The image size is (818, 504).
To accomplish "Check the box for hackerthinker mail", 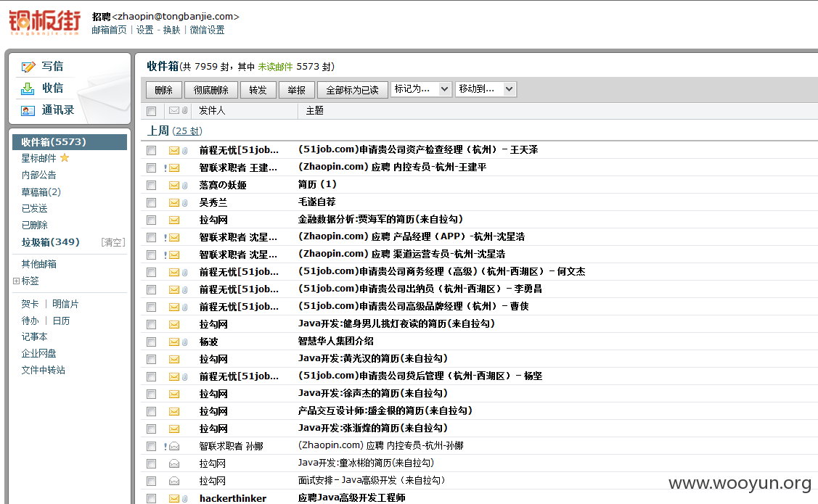I will (x=151, y=499).
